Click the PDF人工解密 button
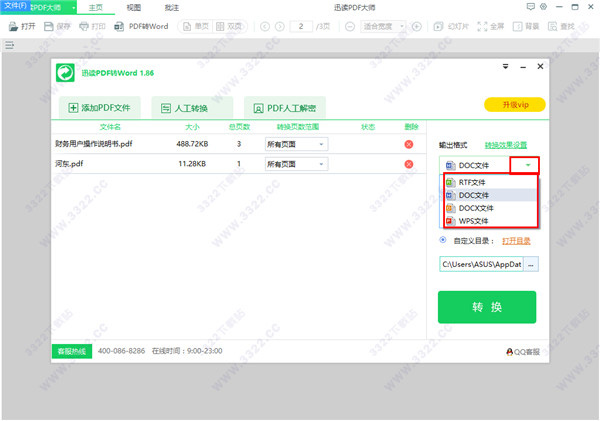Viewport: 600px width, 421px height. (x=285, y=108)
